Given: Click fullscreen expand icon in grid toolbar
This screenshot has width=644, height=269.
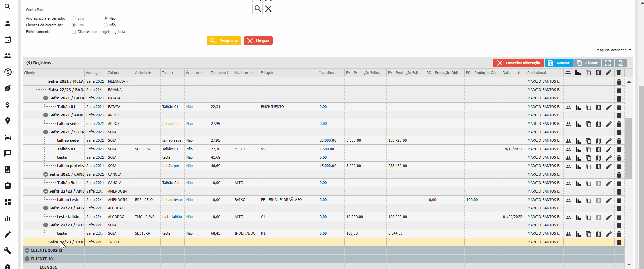Looking at the screenshot, I should (x=608, y=63).
